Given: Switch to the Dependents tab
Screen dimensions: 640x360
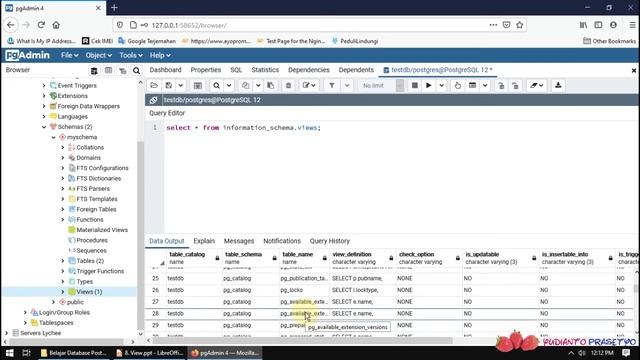Looking at the screenshot, I should tap(356, 70).
